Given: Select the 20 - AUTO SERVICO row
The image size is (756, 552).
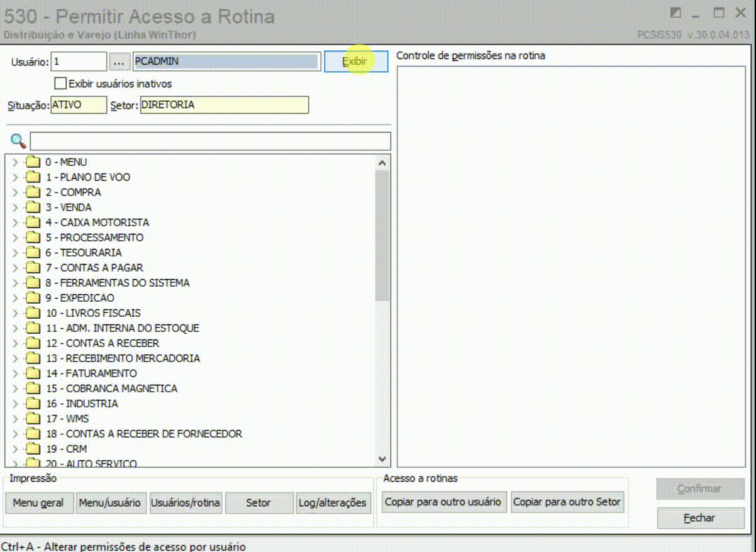Looking at the screenshot, I should click(x=91, y=463).
